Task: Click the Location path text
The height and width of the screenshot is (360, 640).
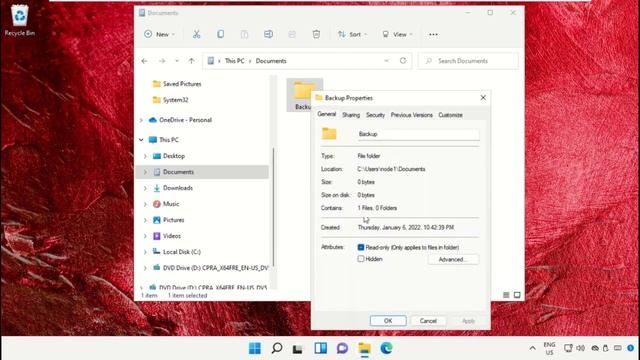Action: click(x=391, y=169)
